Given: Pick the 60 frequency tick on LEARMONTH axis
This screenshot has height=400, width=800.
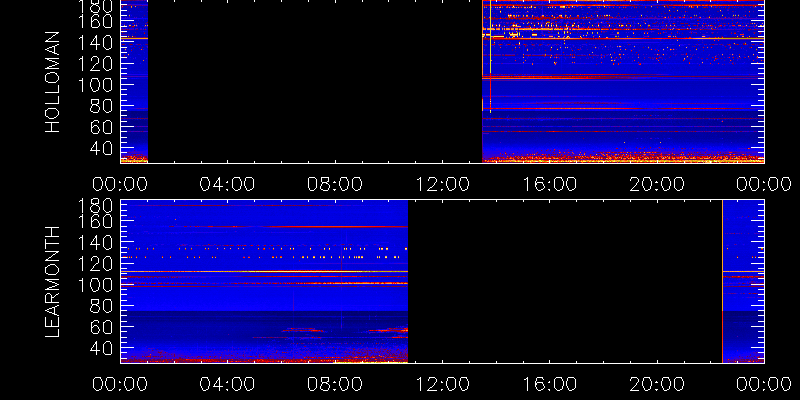Looking at the screenshot, I should (x=102, y=327).
